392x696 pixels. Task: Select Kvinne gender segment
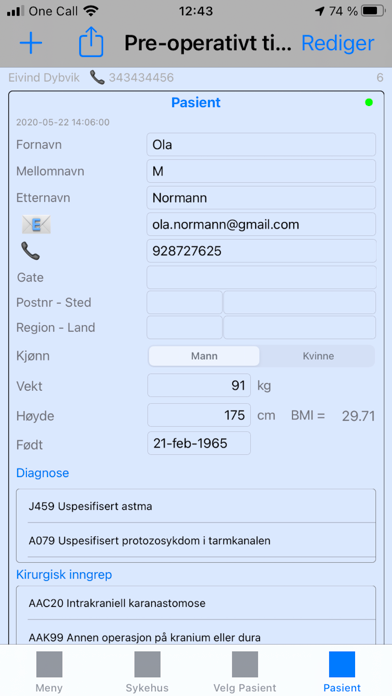318,356
